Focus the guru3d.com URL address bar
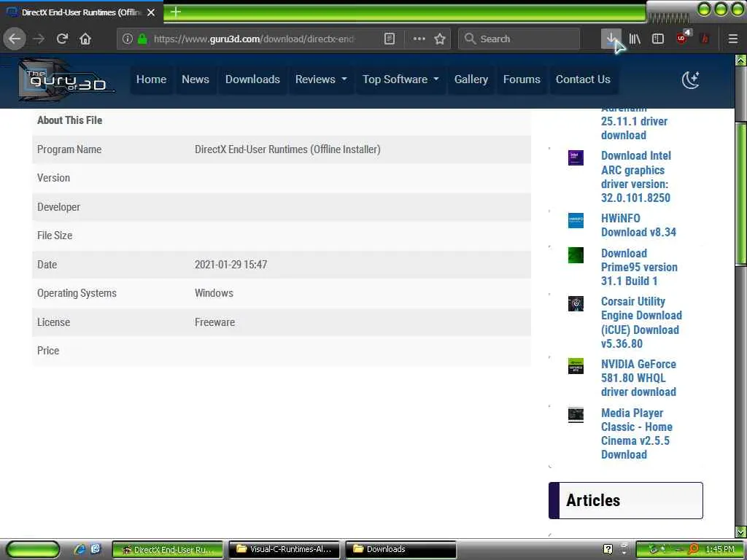The image size is (747, 560). pyautogui.click(x=252, y=39)
